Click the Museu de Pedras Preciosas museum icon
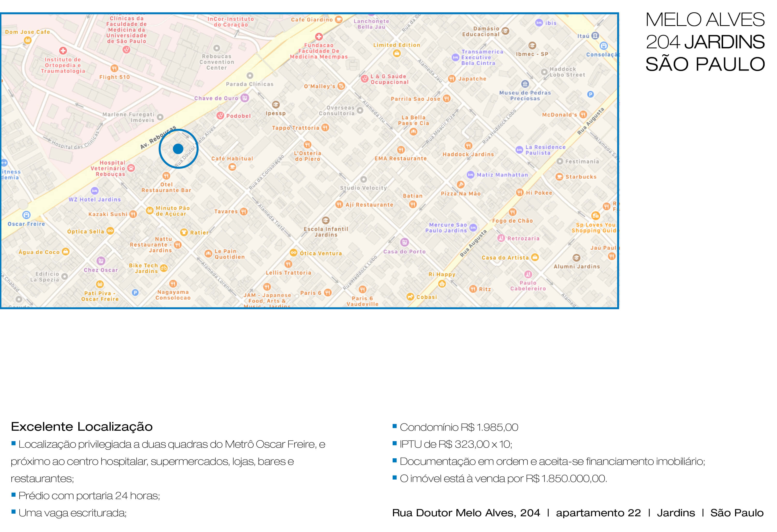777x532 pixels. 525,84
